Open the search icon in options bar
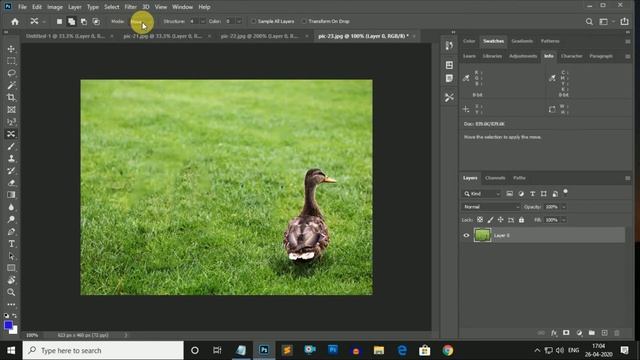The image size is (640, 360). tap(589, 22)
